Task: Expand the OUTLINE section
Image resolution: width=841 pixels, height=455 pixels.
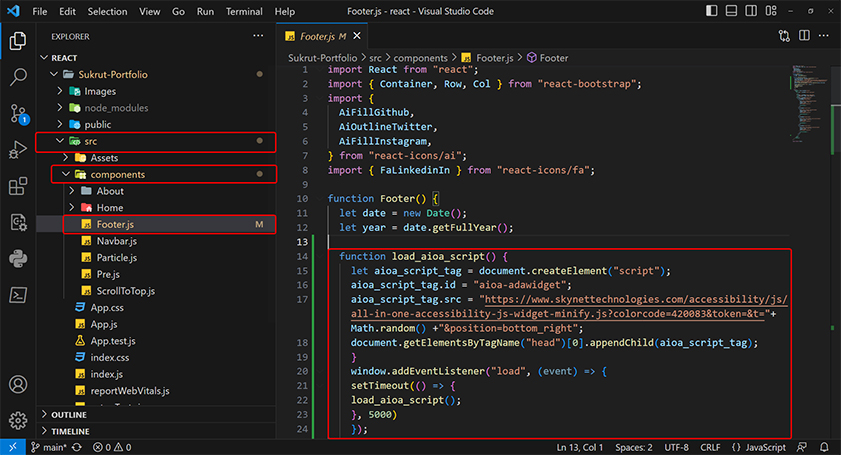Action: [156, 415]
